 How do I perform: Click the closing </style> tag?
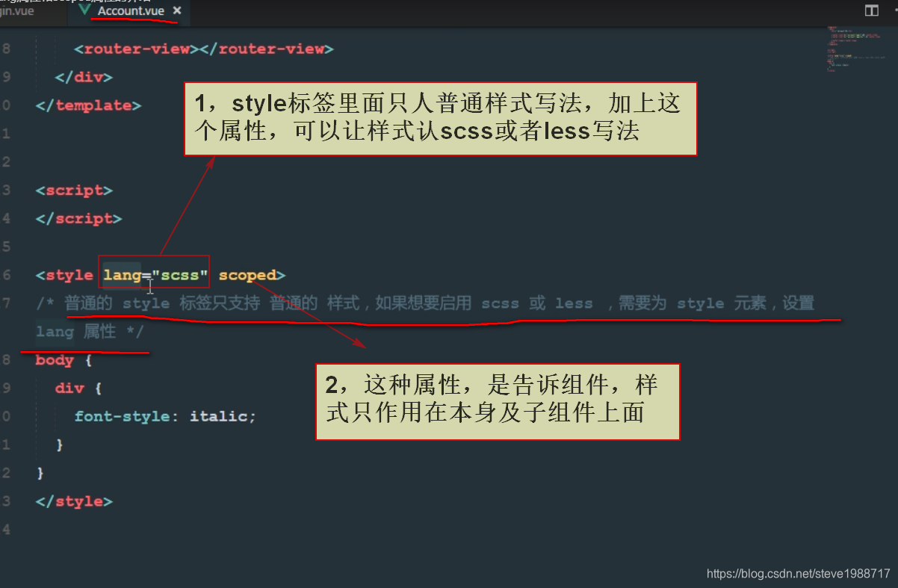click(x=74, y=502)
